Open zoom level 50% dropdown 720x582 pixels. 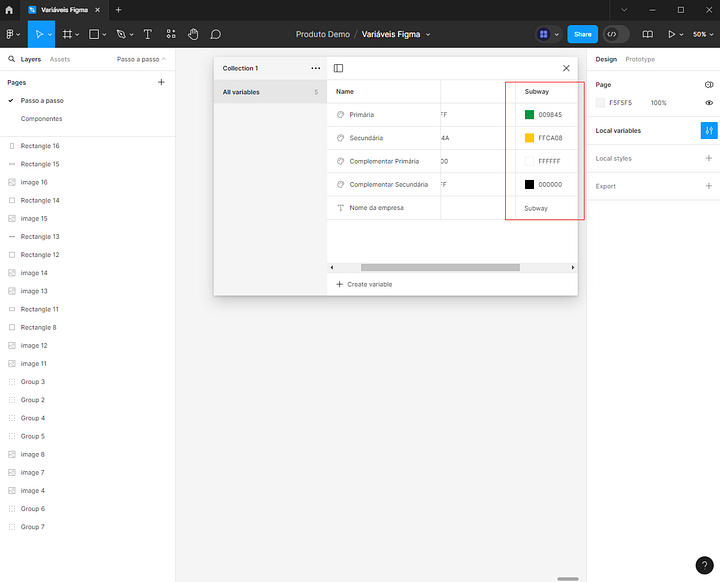[x=703, y=34]
